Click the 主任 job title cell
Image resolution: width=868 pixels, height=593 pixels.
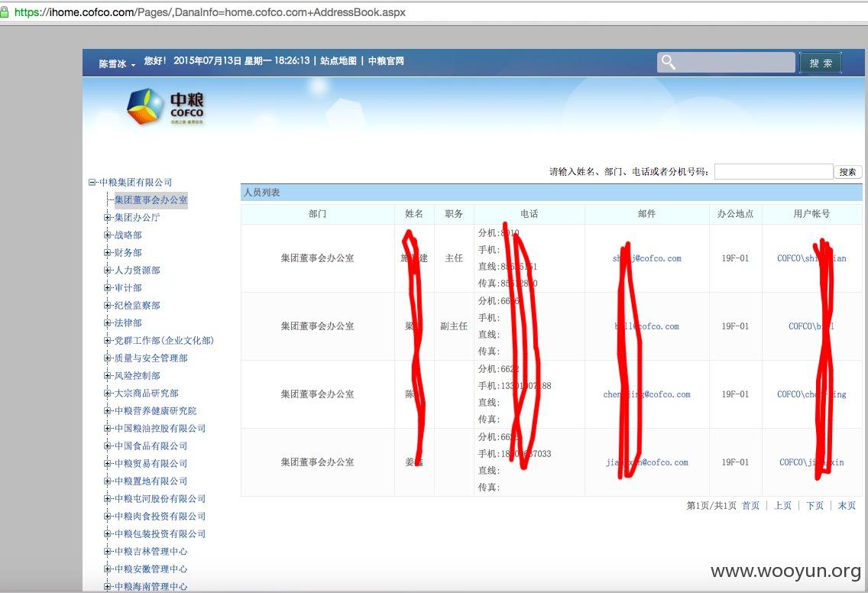pyautogui.click(x=454, y=258)
